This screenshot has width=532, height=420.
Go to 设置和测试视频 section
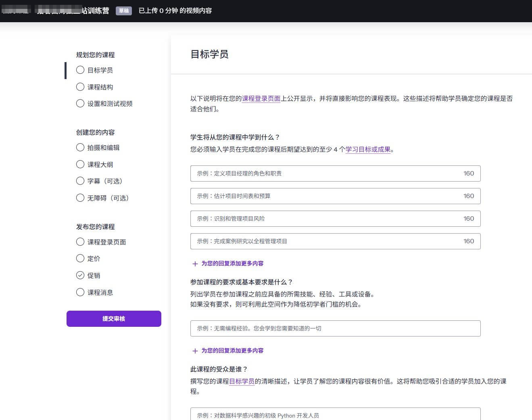[x=110, y=104]
